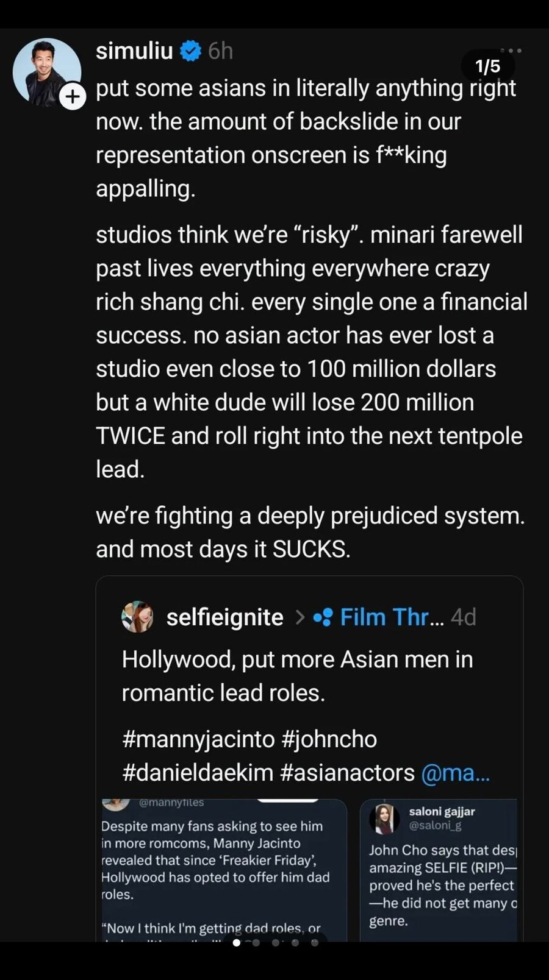Open the Manny Jacinto tweet image
Viewport: 549px width, 980px height.
(224, 868)
